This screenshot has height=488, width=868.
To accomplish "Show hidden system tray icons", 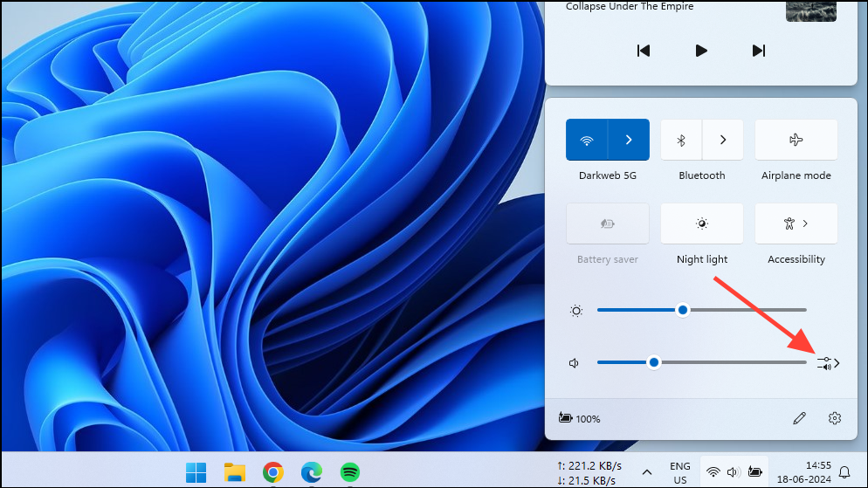I will click(x=647, y=472).
